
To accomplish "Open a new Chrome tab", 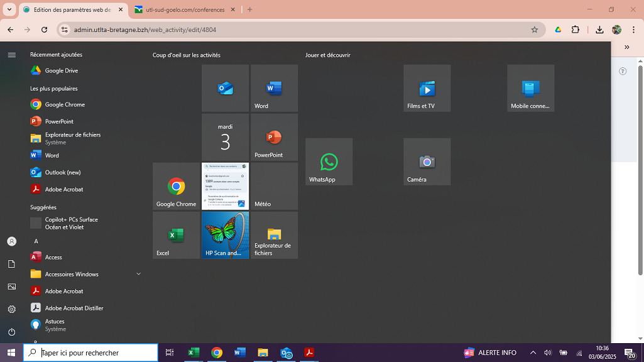I will pos(249,9).
